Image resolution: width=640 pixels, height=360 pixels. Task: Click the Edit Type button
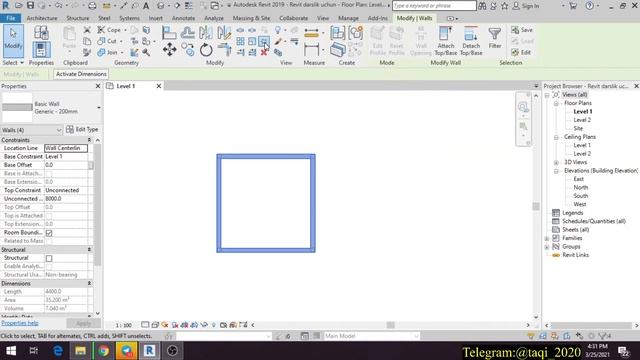click(x=82, y=129)
